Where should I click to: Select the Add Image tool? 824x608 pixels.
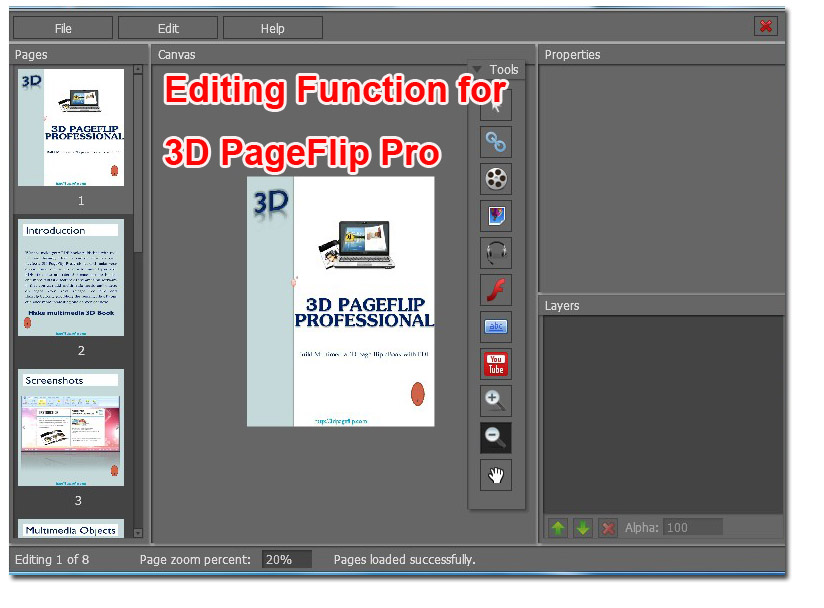pos(496,216)
